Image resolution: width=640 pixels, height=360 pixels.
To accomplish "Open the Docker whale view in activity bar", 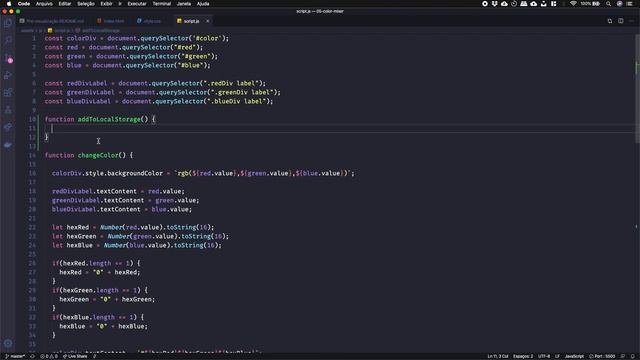I will [x=8, y=145].
